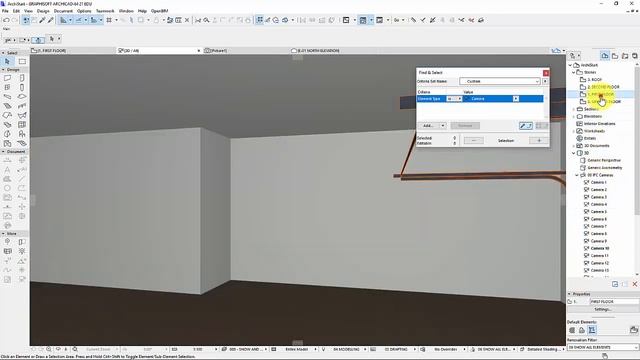This screenshot has width=640, height=360.
Task: Open the Add... button dropdown arrow
Action: coord(442,126)
